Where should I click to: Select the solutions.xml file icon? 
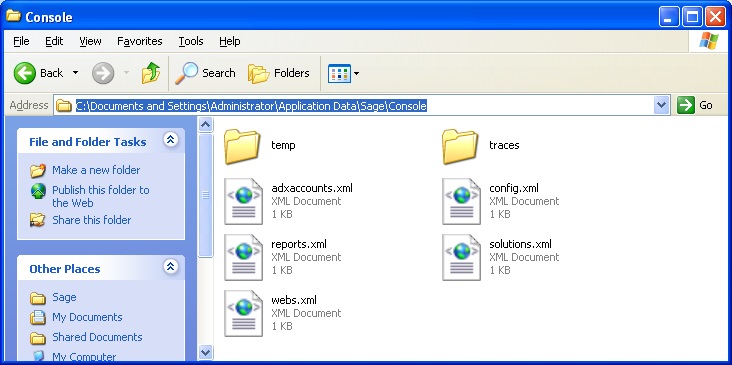[x=461, y=257]
